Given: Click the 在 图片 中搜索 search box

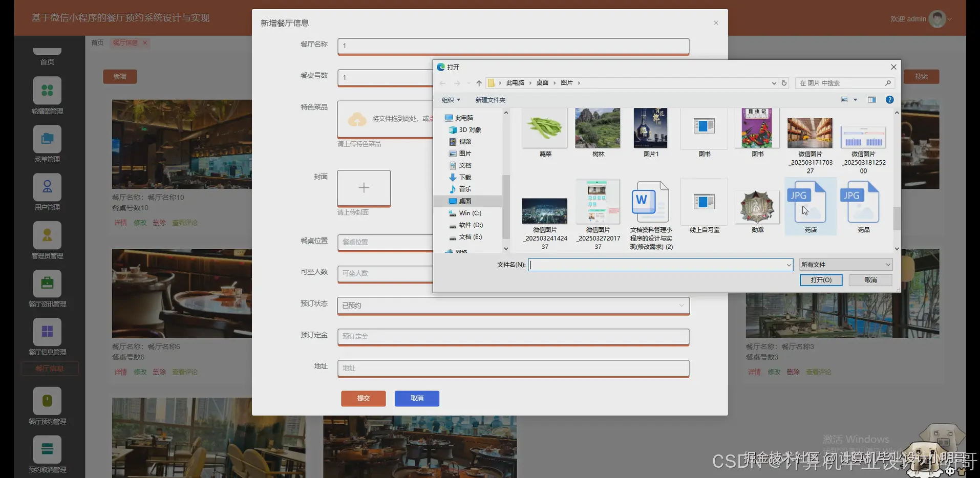Looking at the screenshot, I should click(845, 83).
